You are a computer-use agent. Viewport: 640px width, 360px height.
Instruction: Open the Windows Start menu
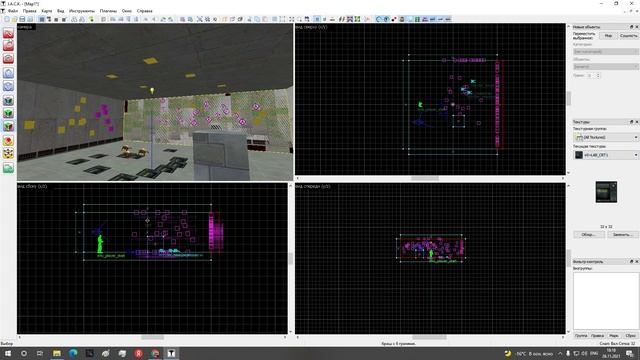[x=8, y=353]
